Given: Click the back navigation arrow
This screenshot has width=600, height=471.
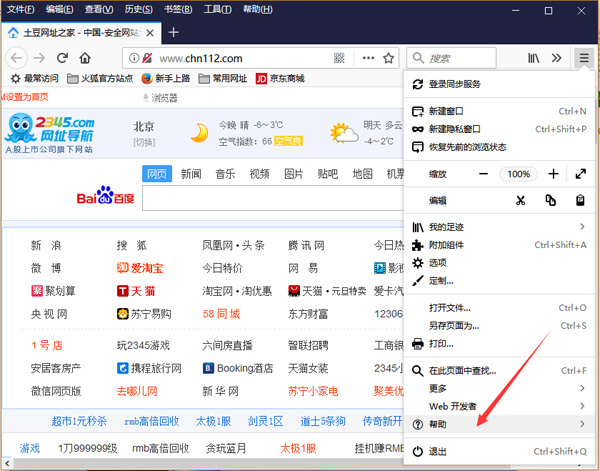Looking at the screenshot, I should (x=16, y=58).
